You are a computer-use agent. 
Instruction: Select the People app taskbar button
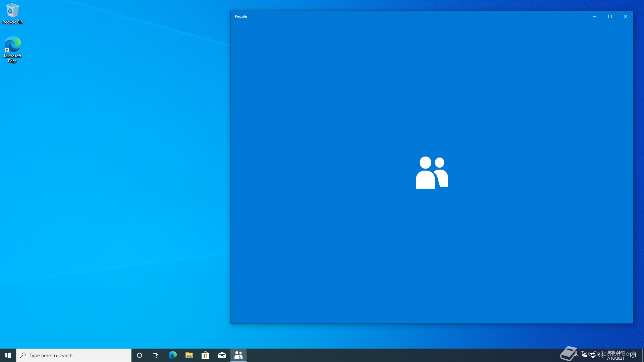[x=238, y=355]
